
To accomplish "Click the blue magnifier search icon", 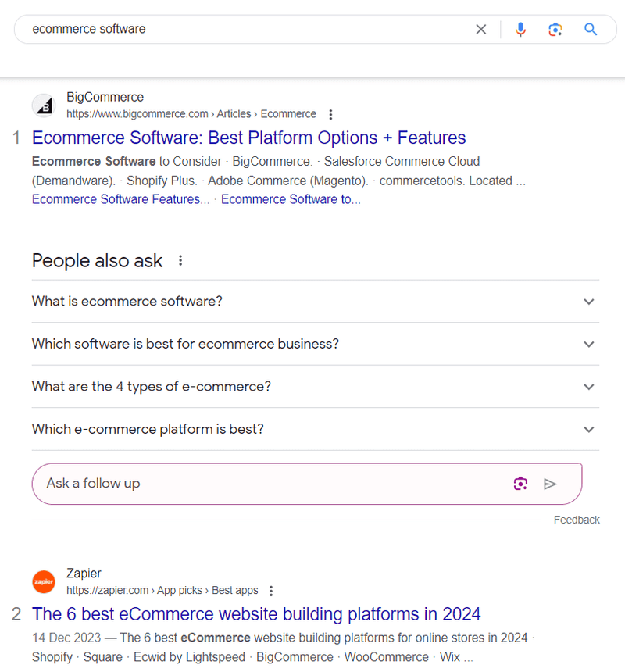I will [x=591, y=29].
